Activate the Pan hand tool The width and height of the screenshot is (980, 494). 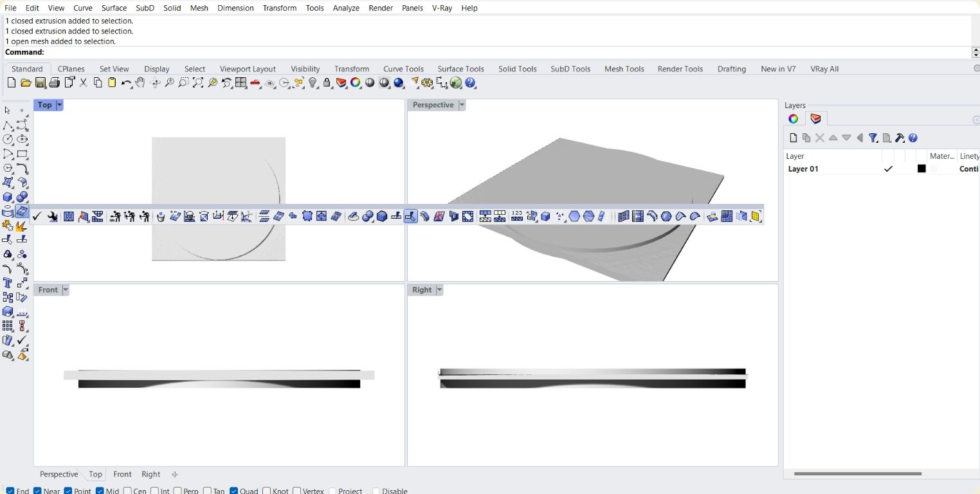140,83
